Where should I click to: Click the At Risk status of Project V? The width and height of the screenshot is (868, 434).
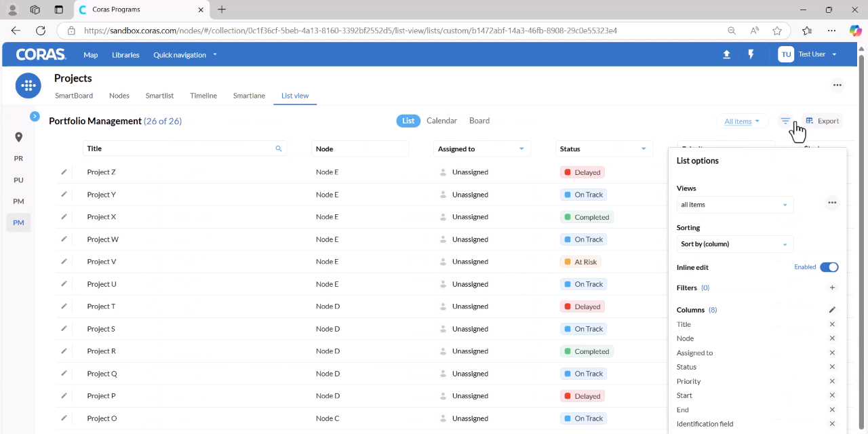(580, 262)
